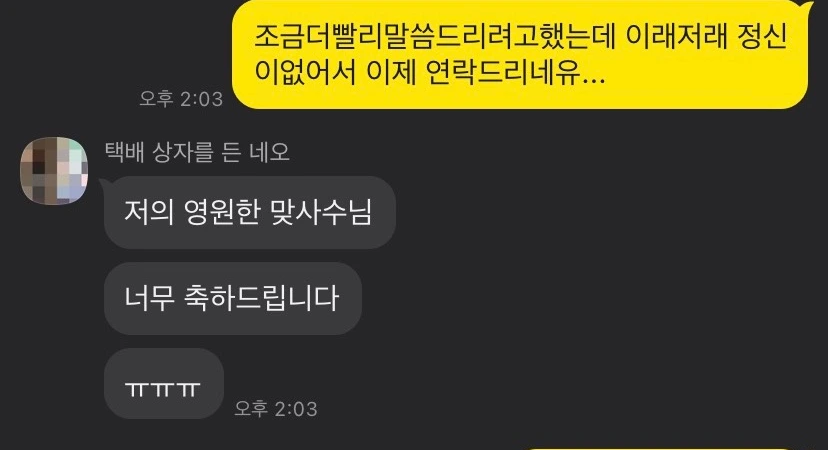Select the 너무 축하드립니다 message bubble

(x=233, y=298)
